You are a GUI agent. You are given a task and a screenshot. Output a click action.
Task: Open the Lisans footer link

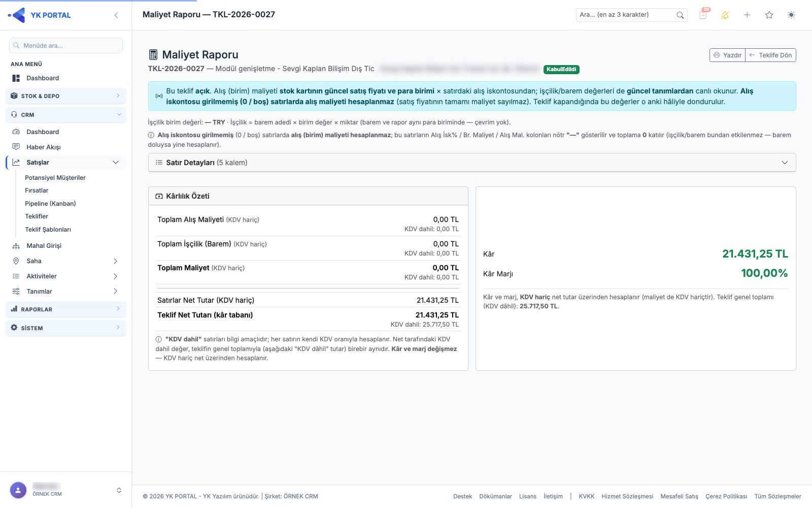click(528, 496)
